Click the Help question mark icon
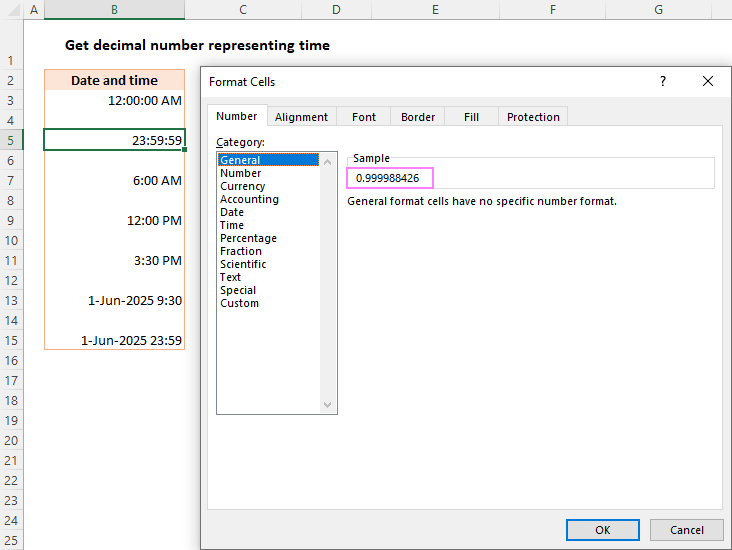Screen dimensions: 732x550 [x=662, y=81]
